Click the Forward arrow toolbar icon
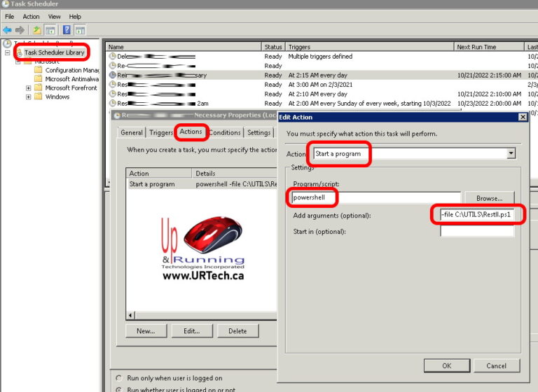 coord(20,30)
